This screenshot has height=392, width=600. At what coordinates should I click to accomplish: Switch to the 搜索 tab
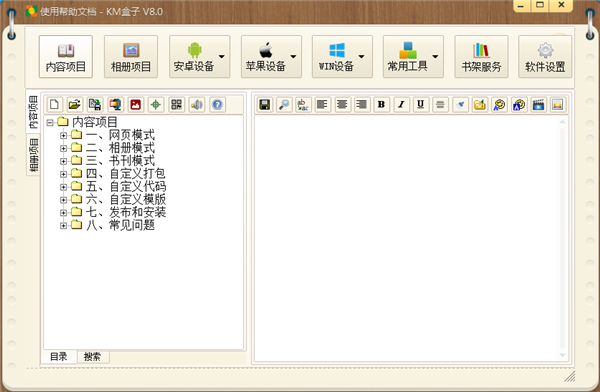point(93,357)
